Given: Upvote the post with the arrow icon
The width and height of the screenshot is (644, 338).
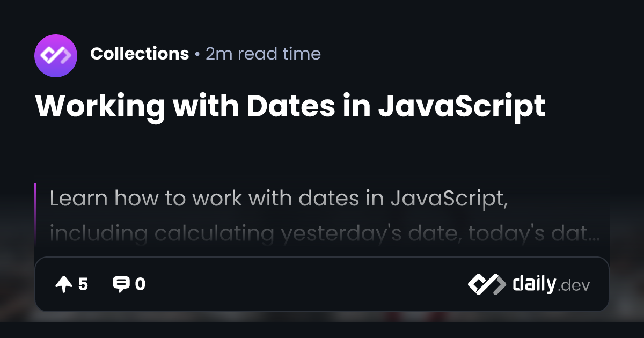Looking at the screenshot, I should pos(63,284).
